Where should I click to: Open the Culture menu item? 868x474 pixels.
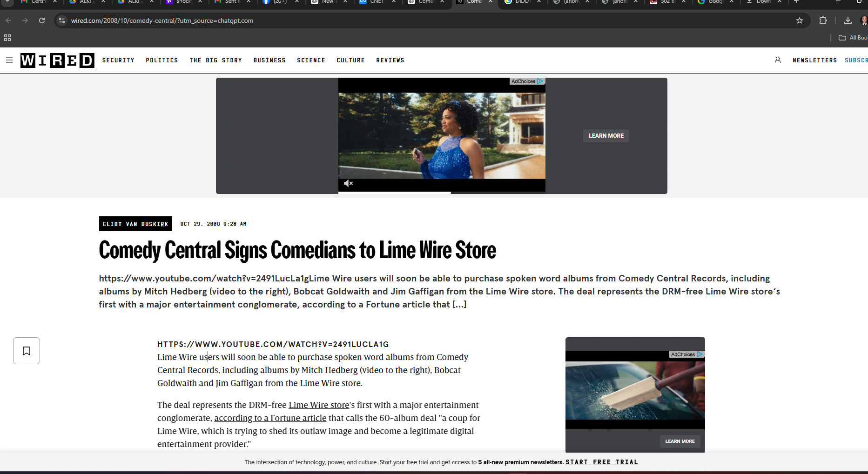click(350, 60)
